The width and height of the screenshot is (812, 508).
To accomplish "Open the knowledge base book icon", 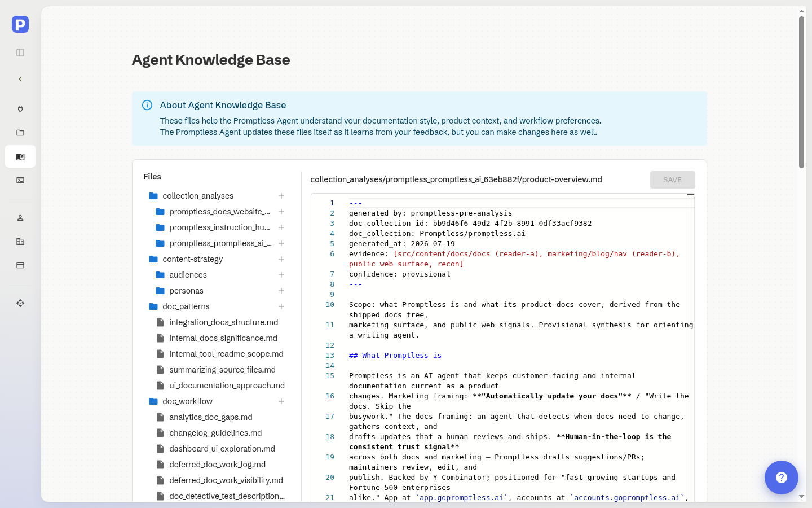I will pyautogui.click(x=20, y=156).
